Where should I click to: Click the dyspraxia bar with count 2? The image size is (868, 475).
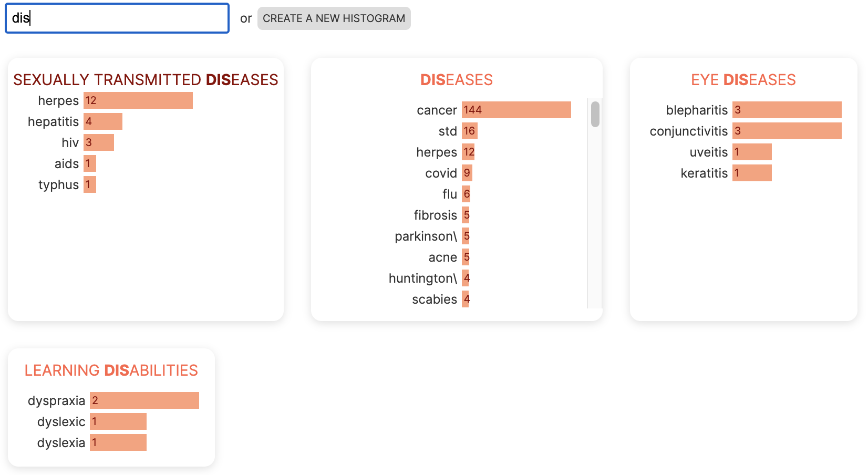(144, 400)
